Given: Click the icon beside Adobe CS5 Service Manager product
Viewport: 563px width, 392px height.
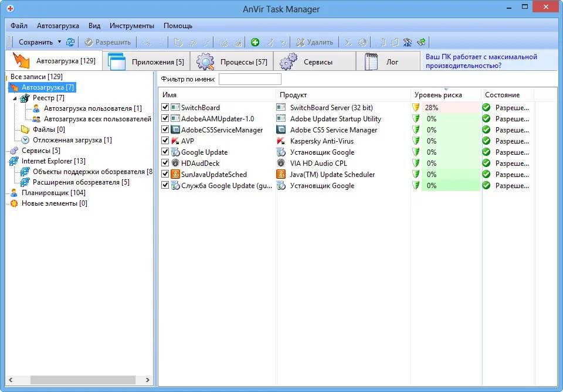Looking at the screenshot, I should (x=281, y=130).
